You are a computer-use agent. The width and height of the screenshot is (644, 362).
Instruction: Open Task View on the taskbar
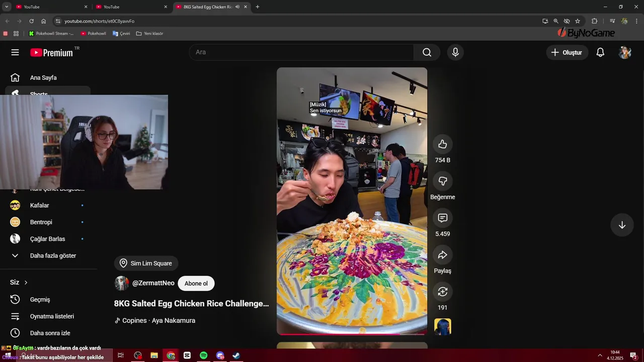point(121,355)
